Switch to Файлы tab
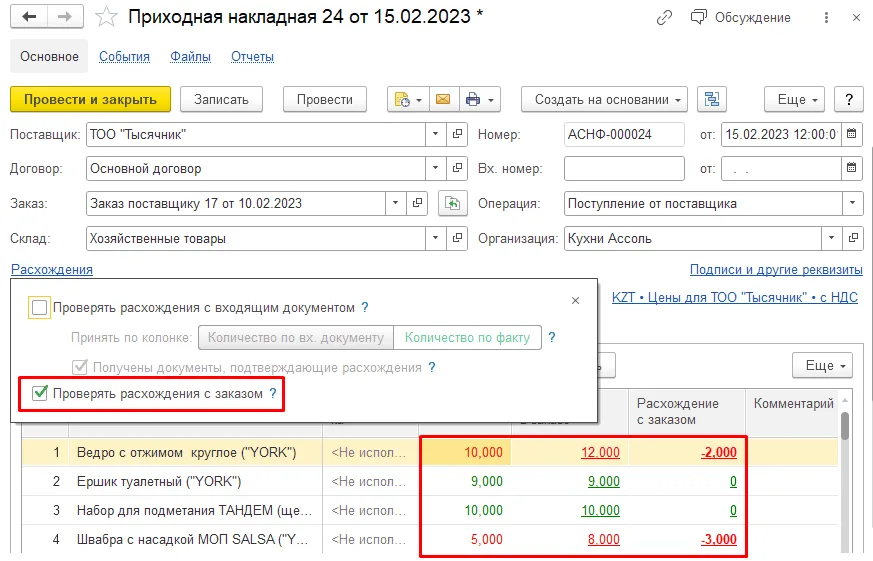873x561 pixels. [x=190, y=57]
